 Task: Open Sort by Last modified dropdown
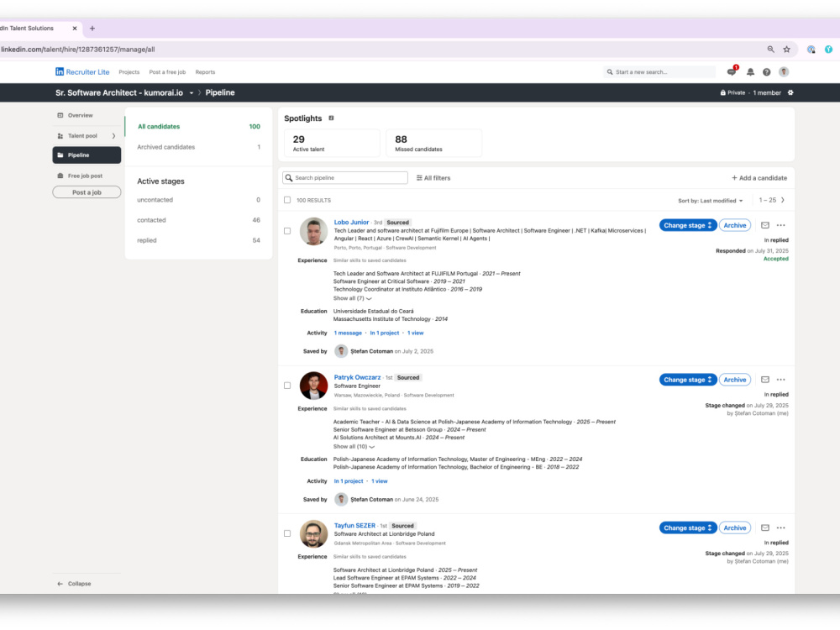click(x=711, y=201)
